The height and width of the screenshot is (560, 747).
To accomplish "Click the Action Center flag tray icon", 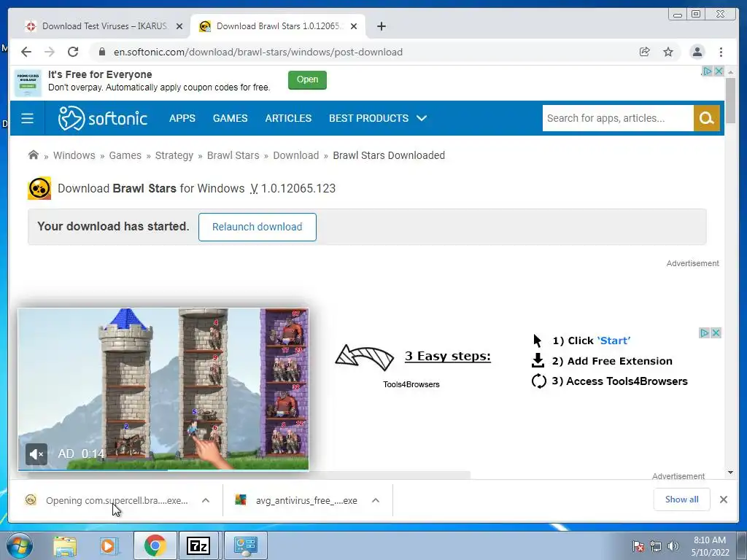I will point(638,546).
